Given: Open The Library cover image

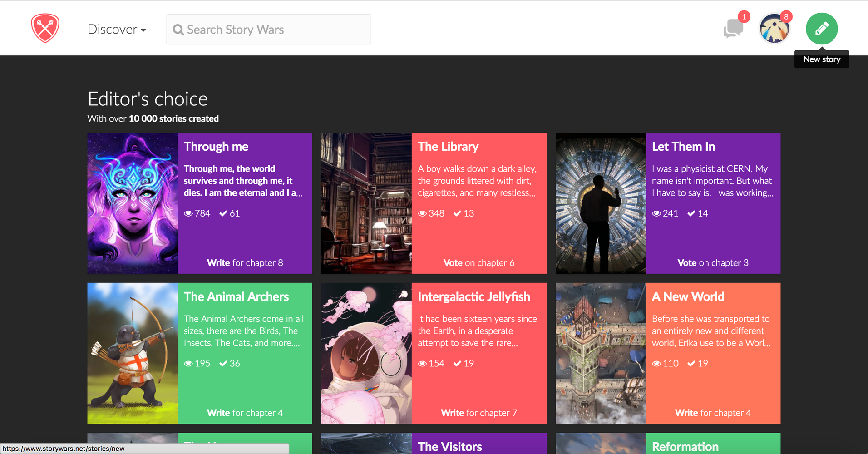Looking at the screenshot, I should 366,203.
